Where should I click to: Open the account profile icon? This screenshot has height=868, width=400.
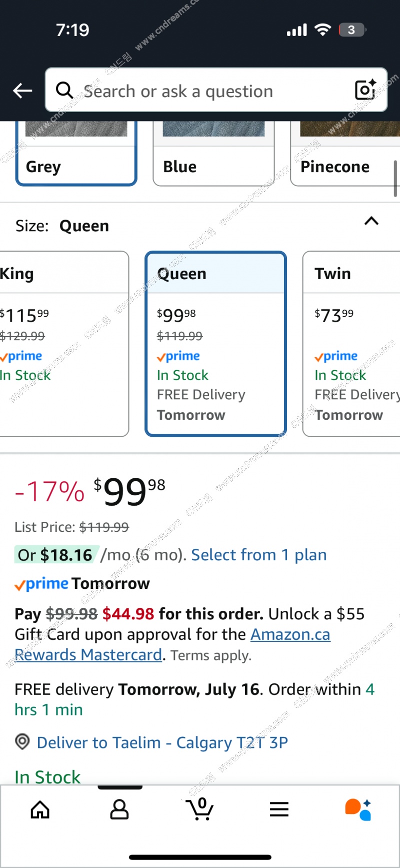[119, 809]
